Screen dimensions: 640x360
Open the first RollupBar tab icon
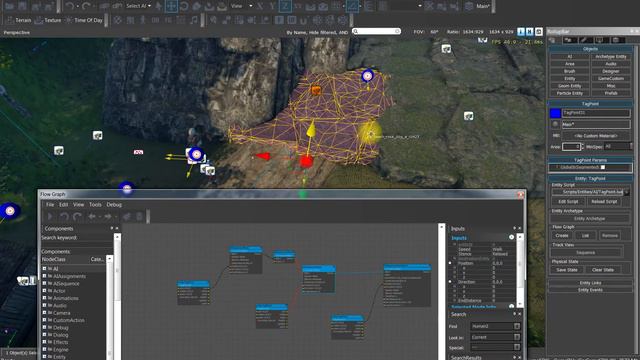click(x=553, y=40)
